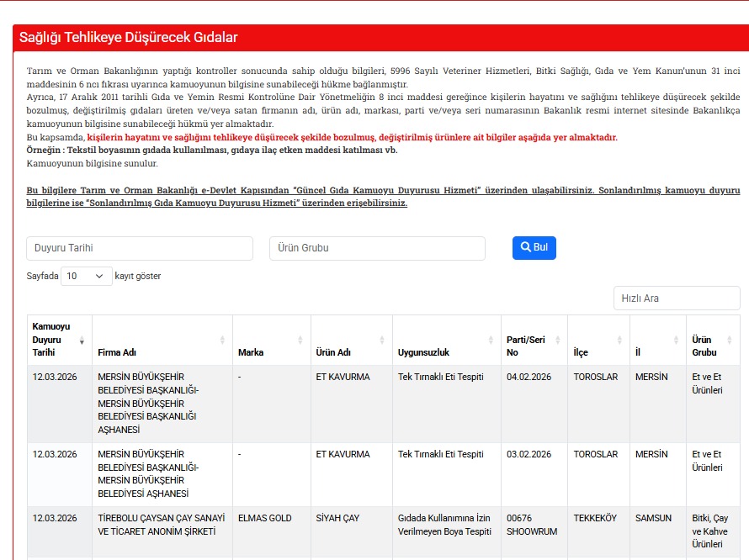
Task: Click the Duyuru Tarihi date field
Action: point(140,248)
